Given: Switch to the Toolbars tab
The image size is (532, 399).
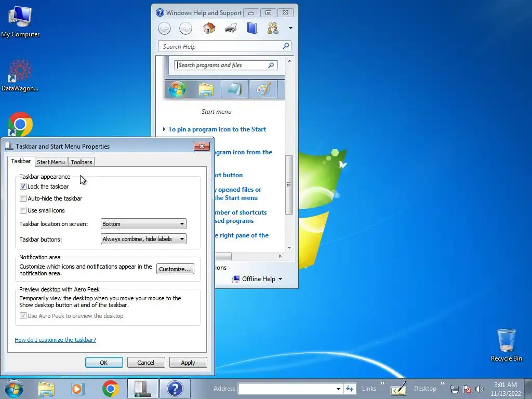Looking at the screenshot, I should [82, 162].
